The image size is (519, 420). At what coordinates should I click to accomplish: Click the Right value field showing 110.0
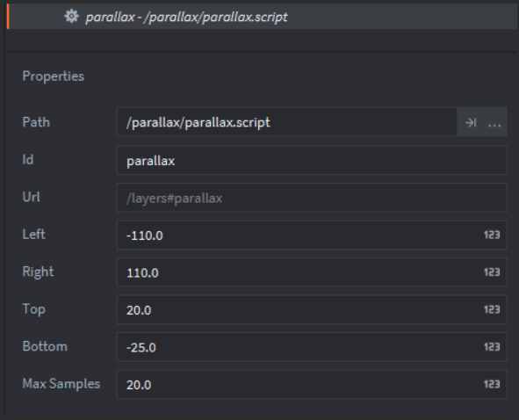[x=312, y=272]
